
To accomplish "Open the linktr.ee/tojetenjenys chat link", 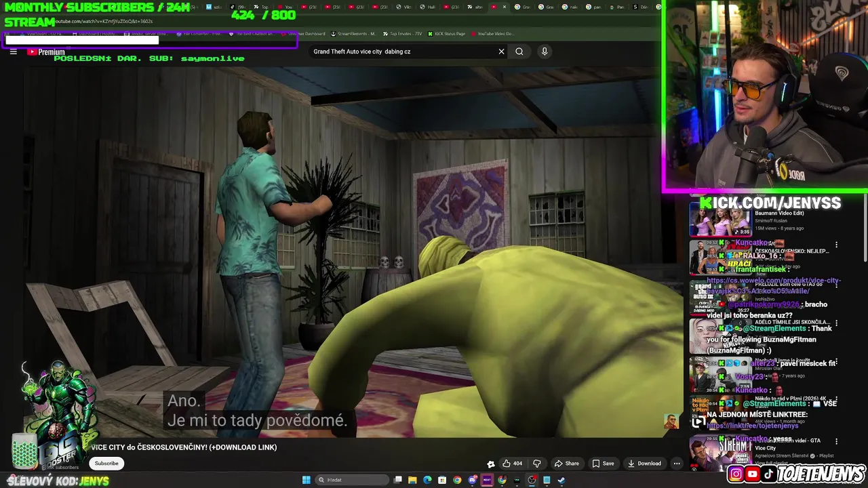I will (753, 426).
